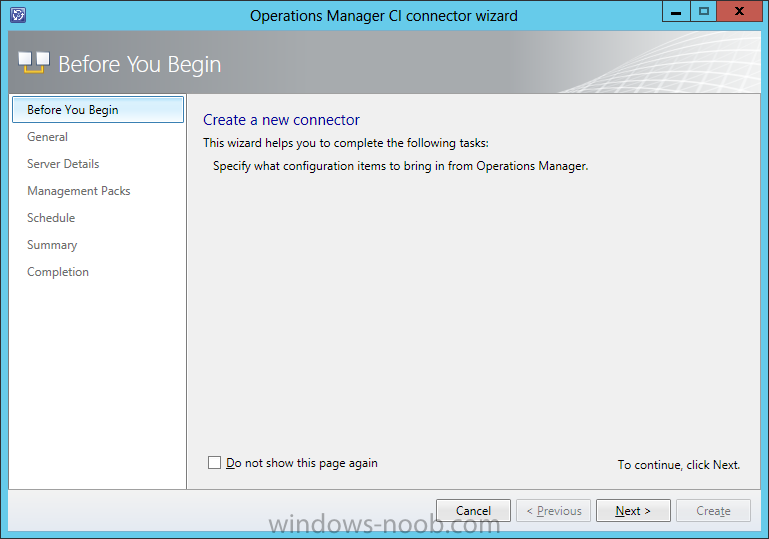
Task: Check 'Do not show this page again'
Action: coord(214,462)
